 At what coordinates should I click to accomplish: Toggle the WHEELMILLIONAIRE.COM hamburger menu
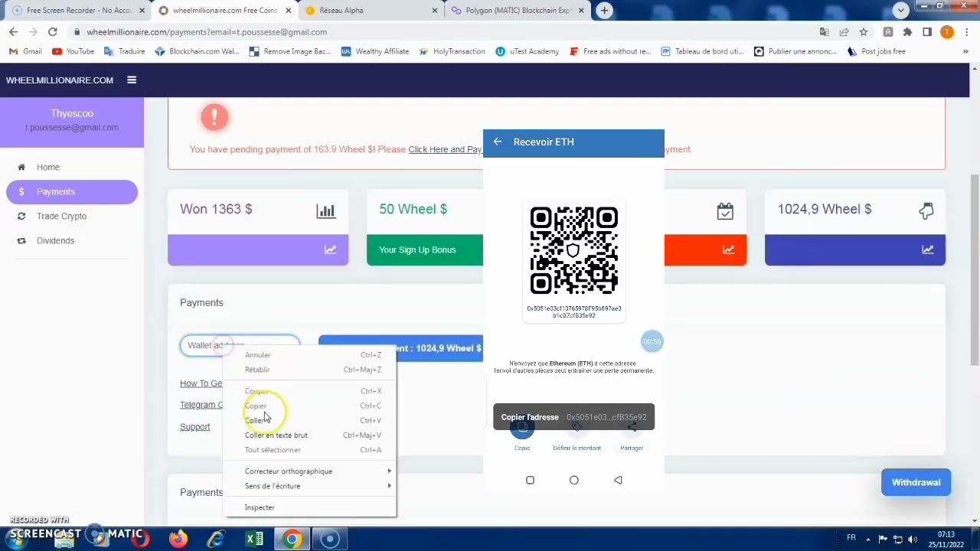132,80
